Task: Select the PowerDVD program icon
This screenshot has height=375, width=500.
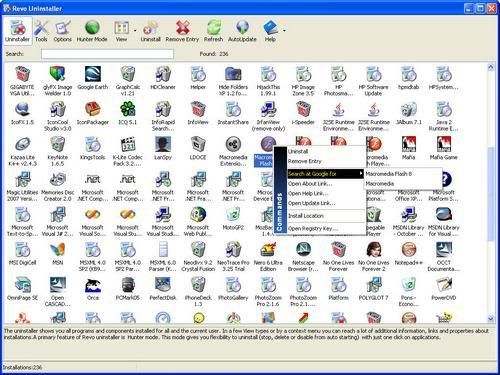Action: (444, 289)
